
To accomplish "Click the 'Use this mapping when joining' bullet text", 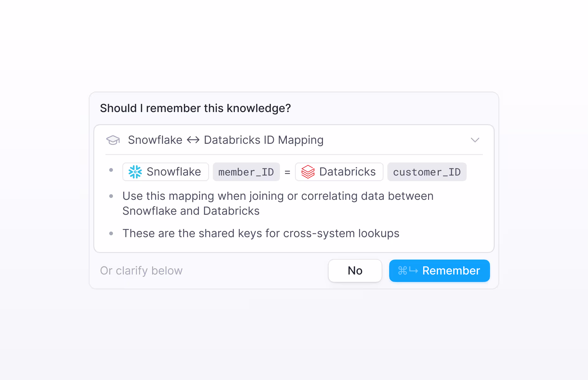I will pyautogui.click(x=278, y=204).
